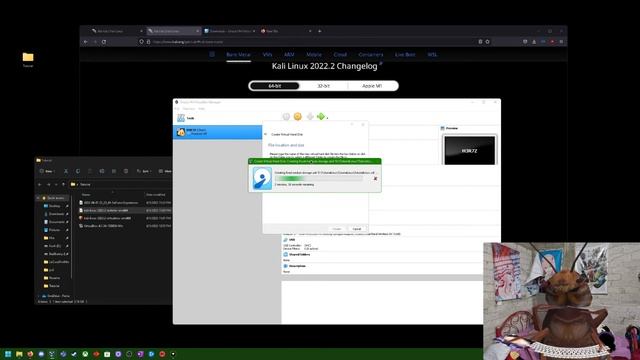Open the Sort dropdown in Explorer

(144, 171)
